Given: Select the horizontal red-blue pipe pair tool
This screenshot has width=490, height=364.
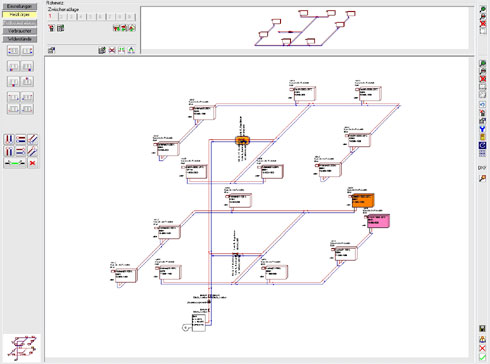Looking at the screenshot, I should (x=21, y=139).
